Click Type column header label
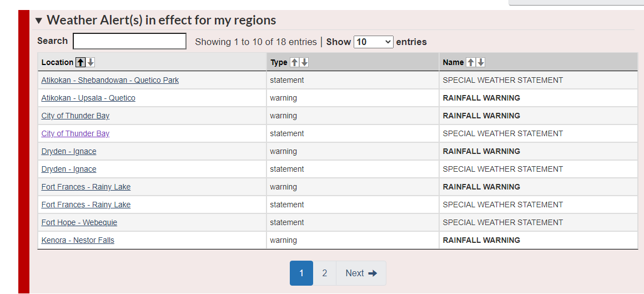This screenshot has height=294, width=644. click(279, 62)
